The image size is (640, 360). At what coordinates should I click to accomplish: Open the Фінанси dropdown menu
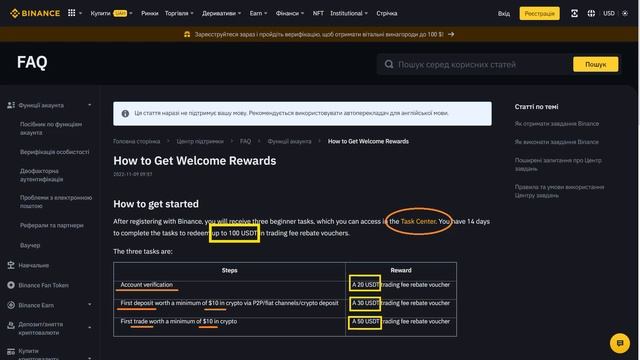pyautogui.click(x=290, y=13)
